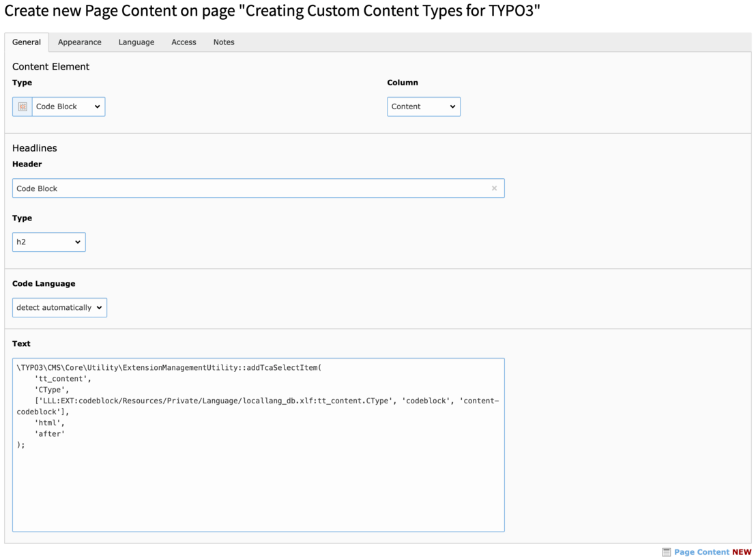Click the red NEW label at bottom right
The image size is (756, 559).
tap(742, 551)
